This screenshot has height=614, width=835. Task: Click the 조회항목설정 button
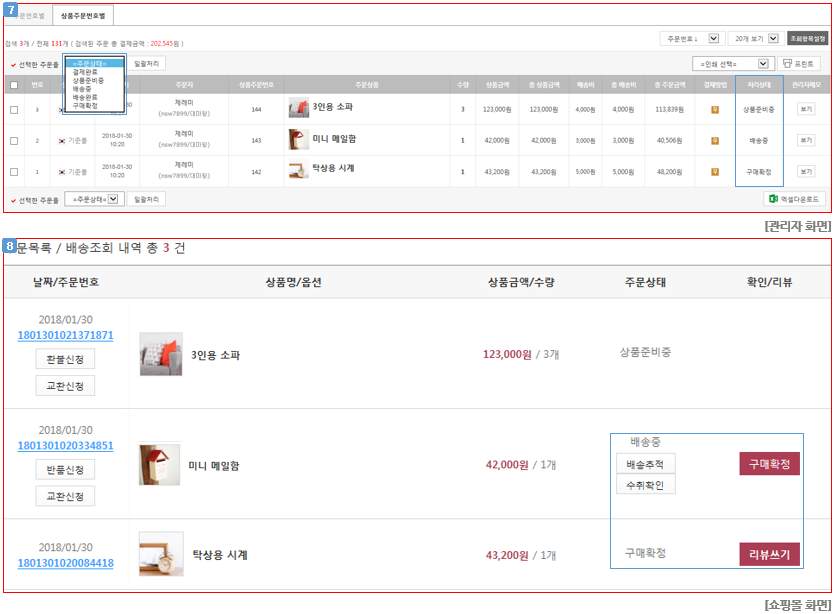(807, 38)
